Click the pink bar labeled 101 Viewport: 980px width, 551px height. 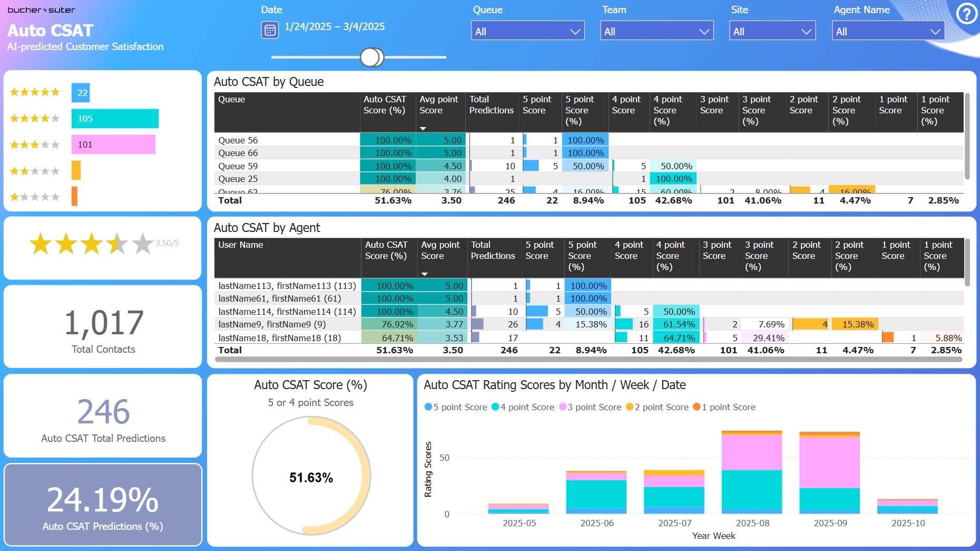[113, 144]
